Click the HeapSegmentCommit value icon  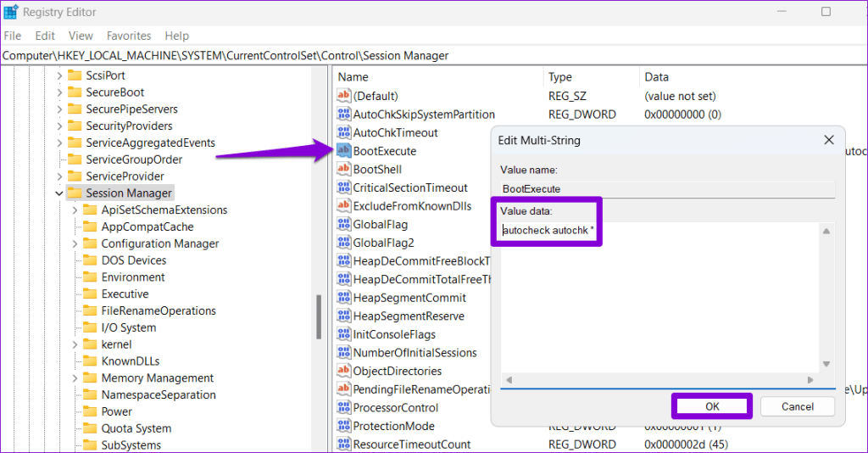344,298
